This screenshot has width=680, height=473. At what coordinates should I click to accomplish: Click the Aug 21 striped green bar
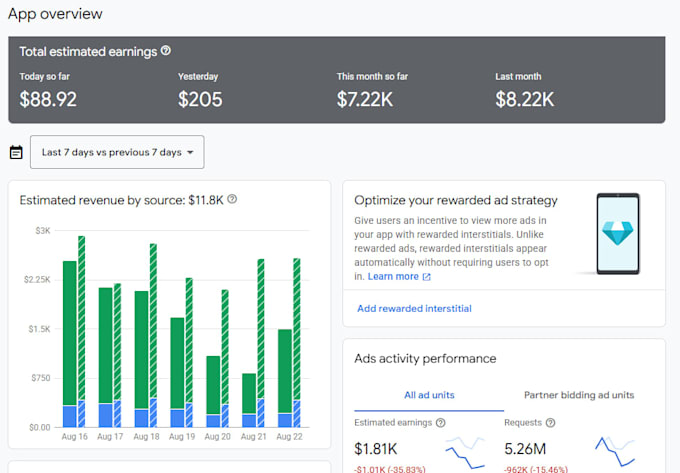[261, 329]
